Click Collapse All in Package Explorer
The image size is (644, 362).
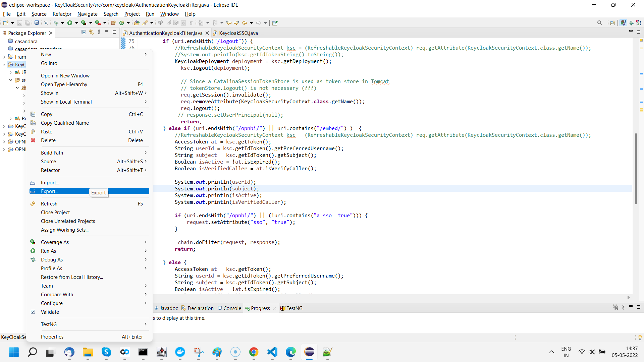[x=84, y=32]
